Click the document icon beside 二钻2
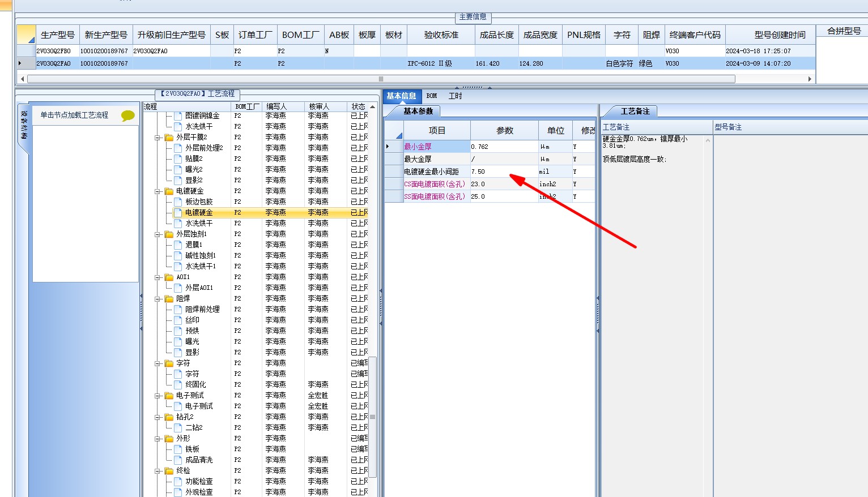Screen dimensions: 868x497 [x=178, y=427]
